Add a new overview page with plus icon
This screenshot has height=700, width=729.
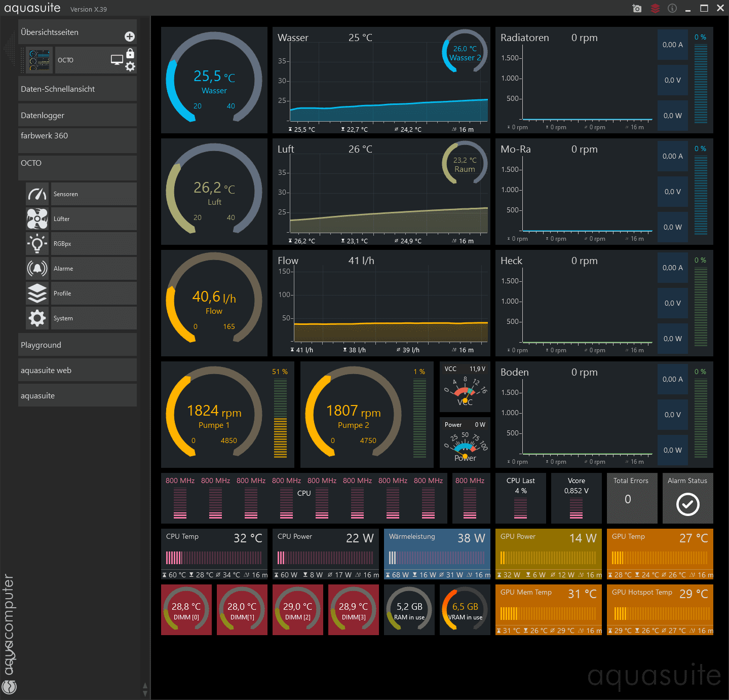pos(130,36)
